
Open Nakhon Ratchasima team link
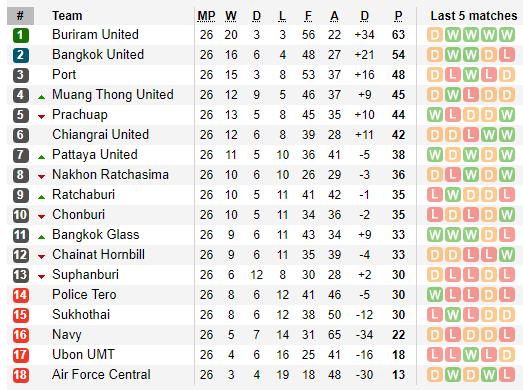point(110,175)
